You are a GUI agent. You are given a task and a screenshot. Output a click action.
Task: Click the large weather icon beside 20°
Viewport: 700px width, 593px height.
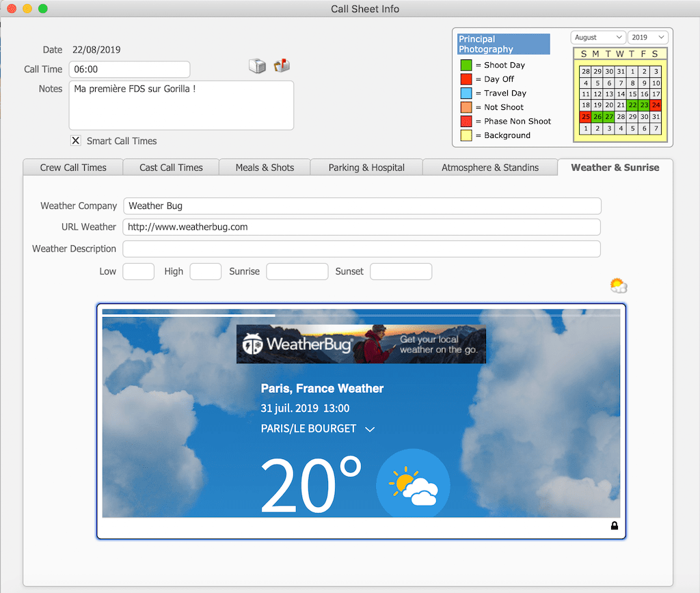(x=413, y=484)
